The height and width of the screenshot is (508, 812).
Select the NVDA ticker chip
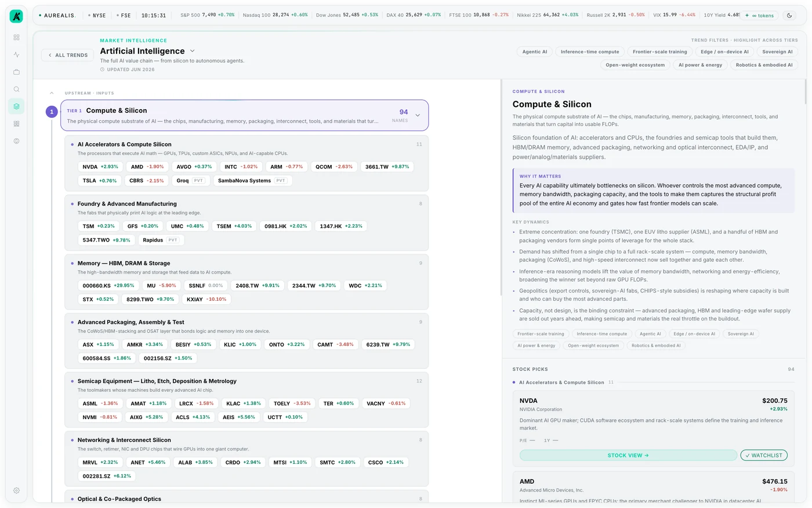point(100,167)
